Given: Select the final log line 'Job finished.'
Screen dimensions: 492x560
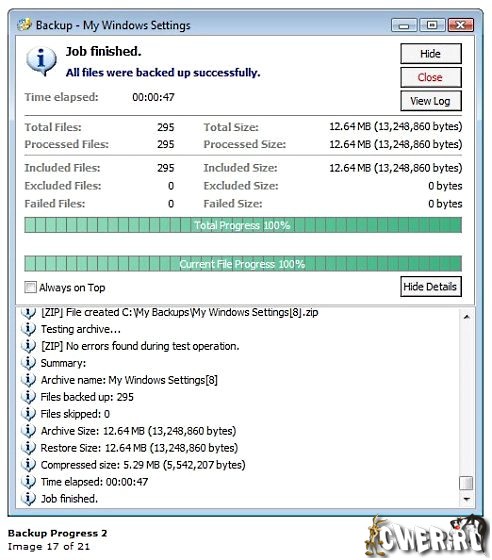Looking at the screenshot, I should point(69,499).
